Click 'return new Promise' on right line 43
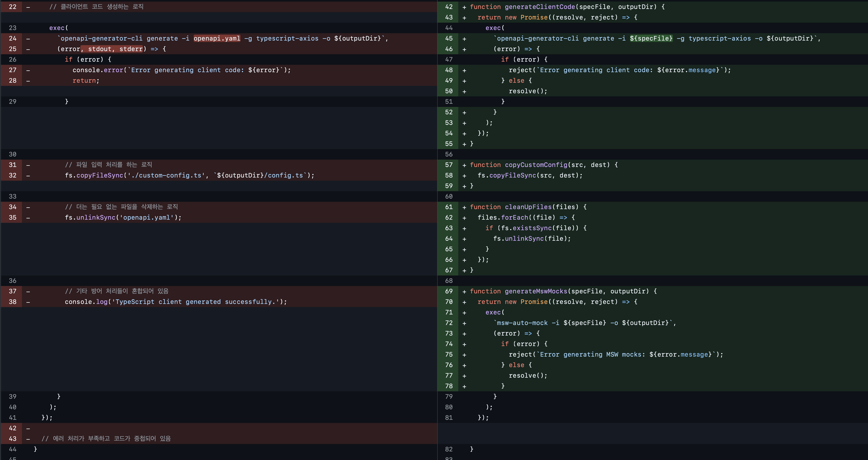Screen dimensions: 868x460 pyautogui.click(x=512, y=17)
